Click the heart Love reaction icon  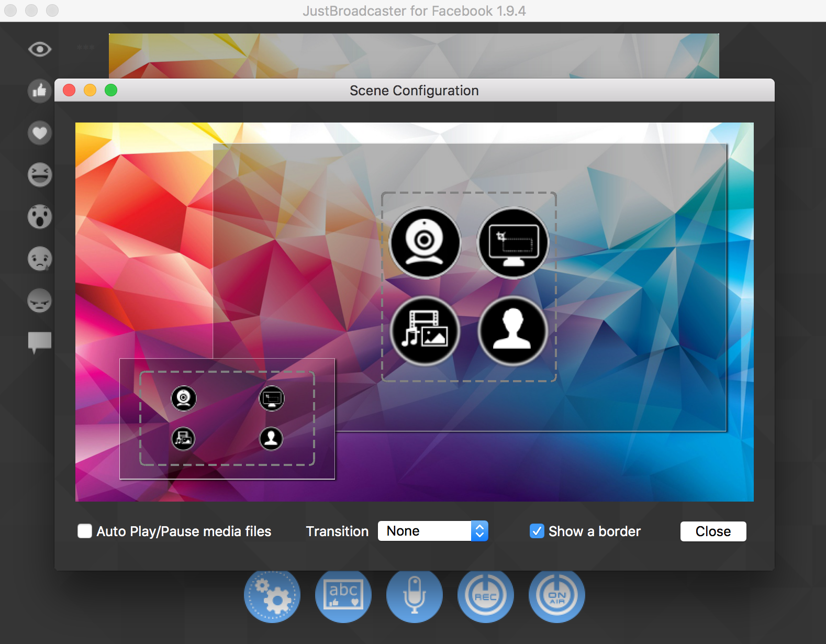point(40,133)
